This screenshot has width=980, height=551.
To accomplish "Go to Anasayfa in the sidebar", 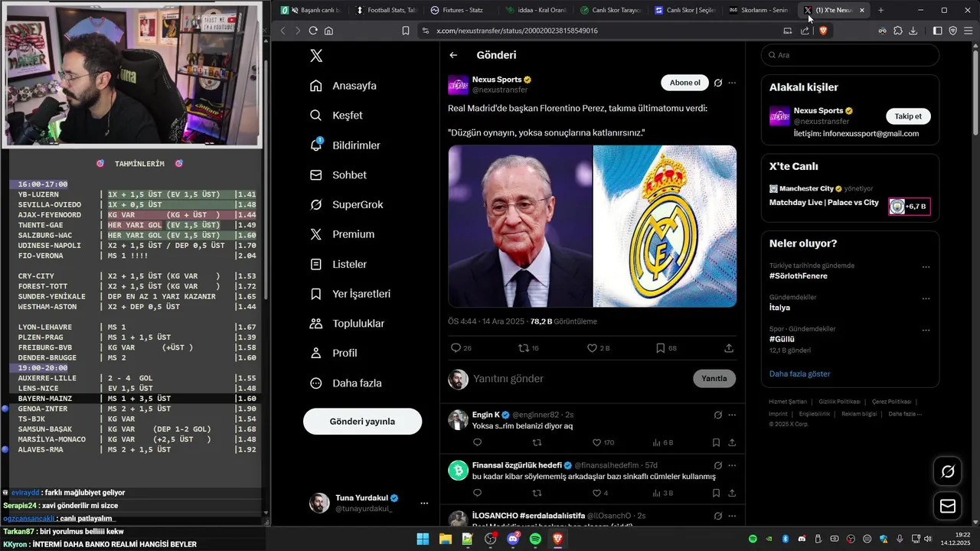I will pyautogui.click(x=343, y=86).
